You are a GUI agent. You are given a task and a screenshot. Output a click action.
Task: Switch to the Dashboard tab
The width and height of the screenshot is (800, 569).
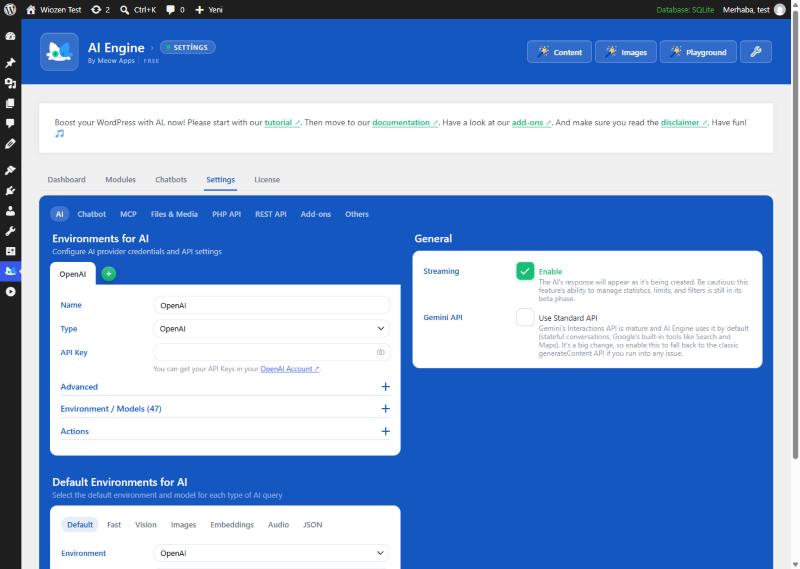click(66, 180)
